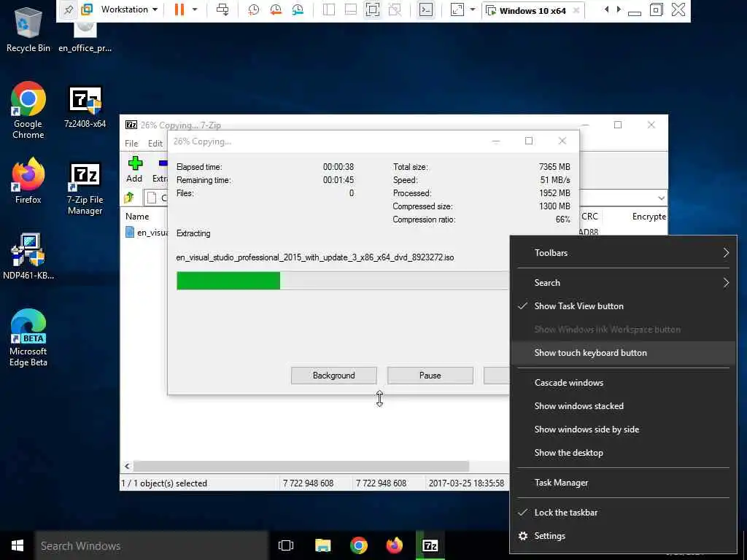Click the green Add button in 7-Zip
The width and height of the screenshot is (747, 560).
(x=135, y=169)
